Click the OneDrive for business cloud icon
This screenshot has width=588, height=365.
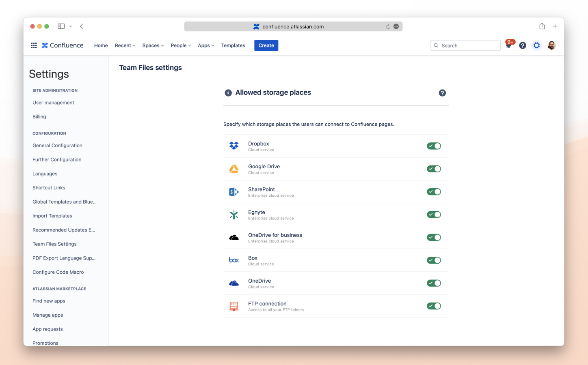tap(234, 238)
